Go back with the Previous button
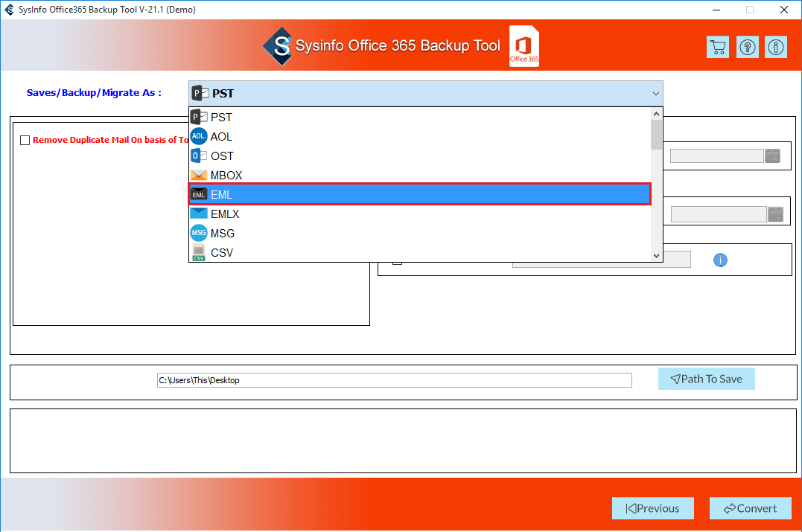Viewport: 802px width, 532px height. point(652,508)
